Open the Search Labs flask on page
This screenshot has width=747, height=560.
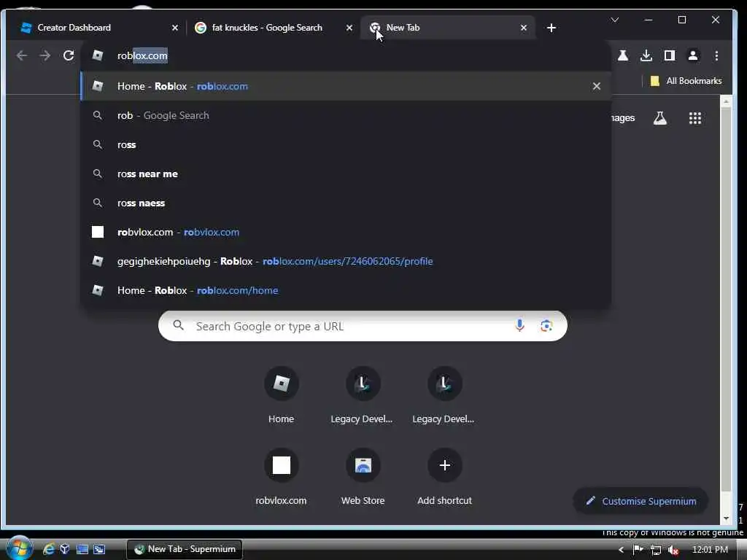click(x=659, y=118)
